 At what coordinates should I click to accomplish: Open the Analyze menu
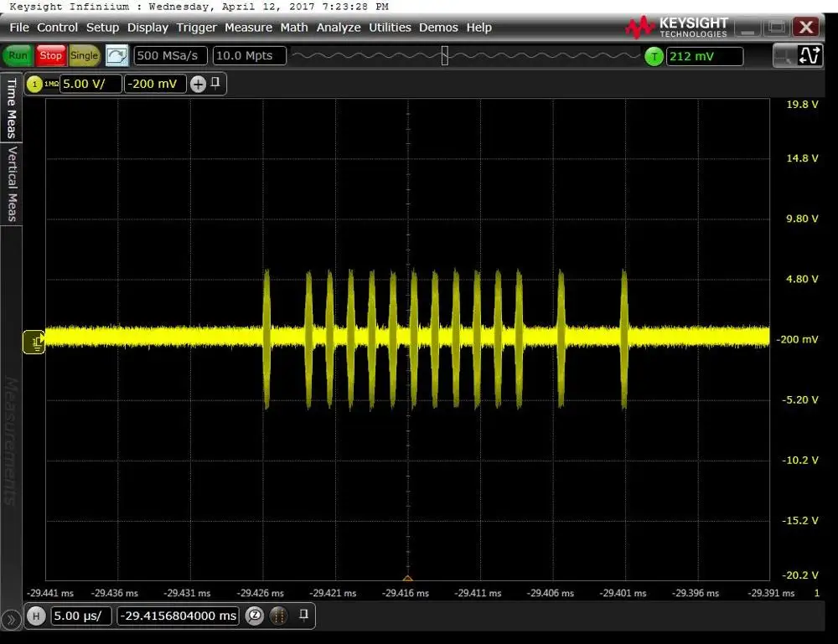[339, 28]
